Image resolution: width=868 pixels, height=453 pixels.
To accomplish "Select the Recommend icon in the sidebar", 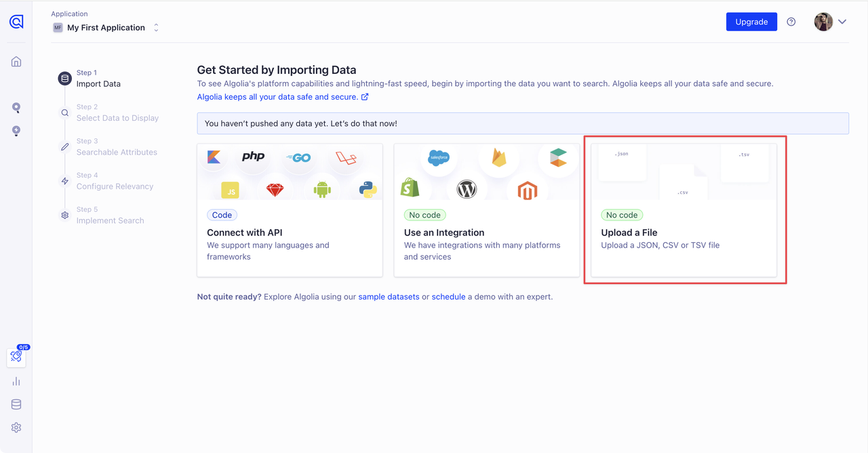I will tap(16, 131).
